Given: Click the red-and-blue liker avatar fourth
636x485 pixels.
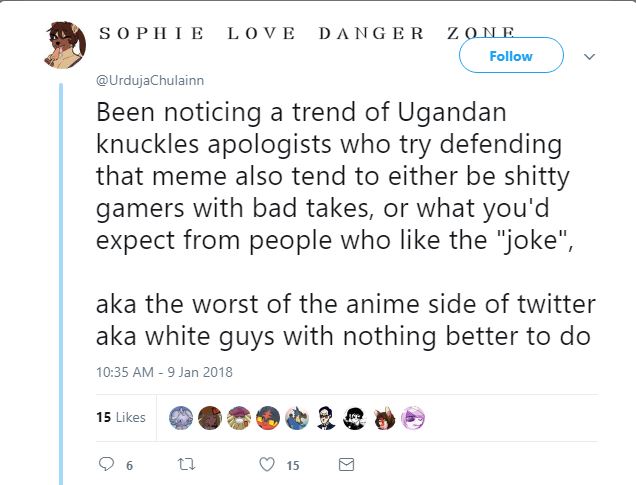Looking at the screenshot, I should [x=268, y=418].
